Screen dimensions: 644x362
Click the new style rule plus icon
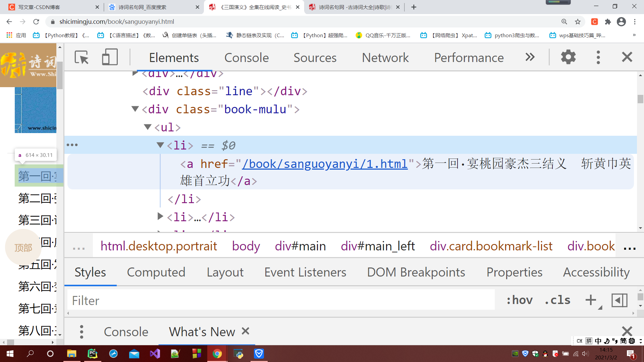591,300
